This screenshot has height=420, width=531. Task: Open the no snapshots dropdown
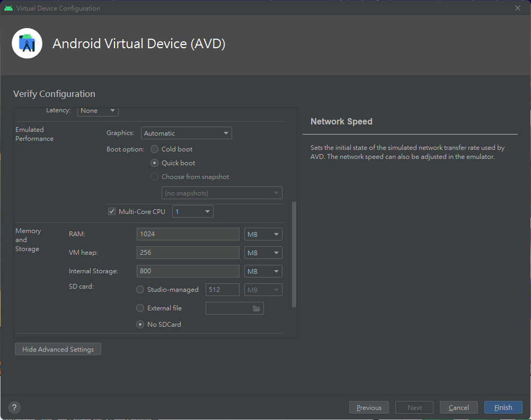222,193
